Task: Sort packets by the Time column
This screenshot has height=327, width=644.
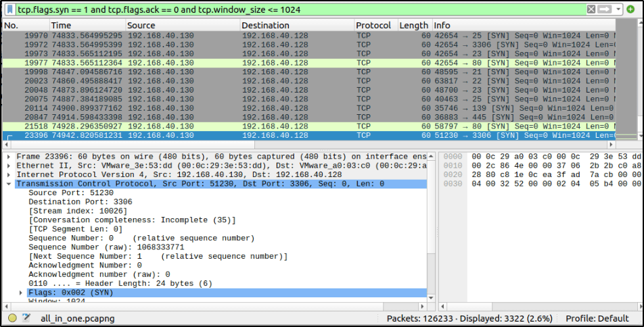Action: [x=61, y=26]
